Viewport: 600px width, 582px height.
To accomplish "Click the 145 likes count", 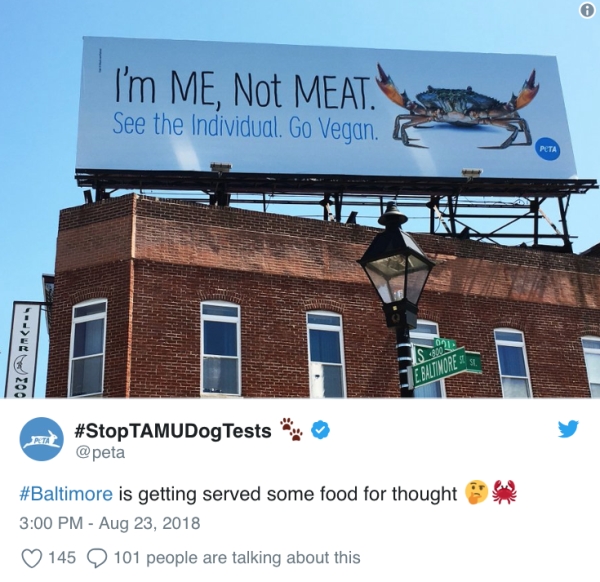I will 62,558.
